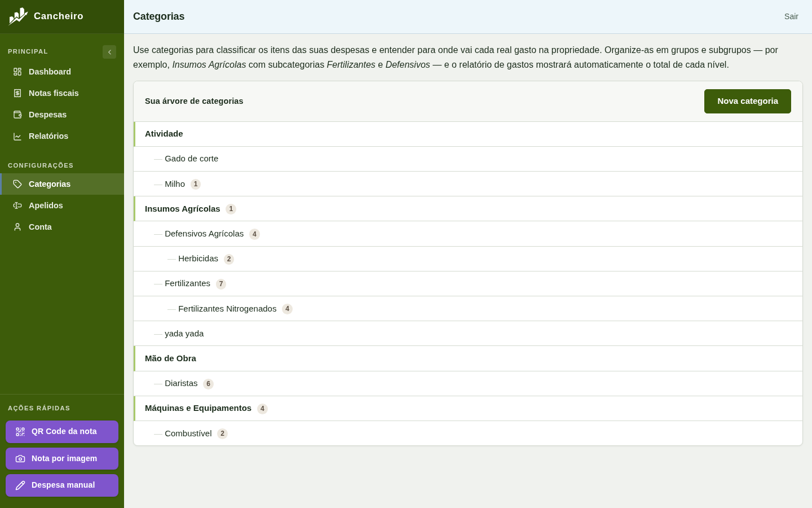The image size is (812, 508).
Task: Click QR Code da nota button
Action: [62, 432]
